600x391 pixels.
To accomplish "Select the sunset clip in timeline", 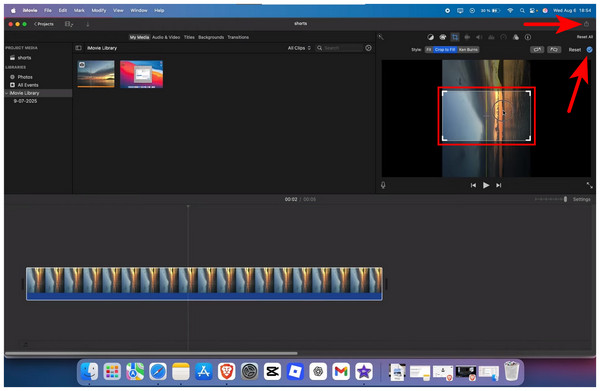I will [x=204, y=284].
